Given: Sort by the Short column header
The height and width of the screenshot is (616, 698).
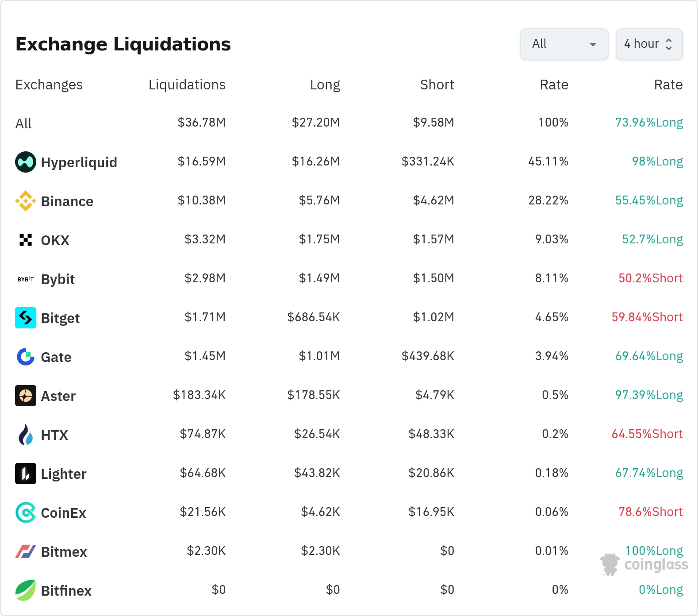Looking at the screenshot, I should pyautogui.click(x=437, y=85).
